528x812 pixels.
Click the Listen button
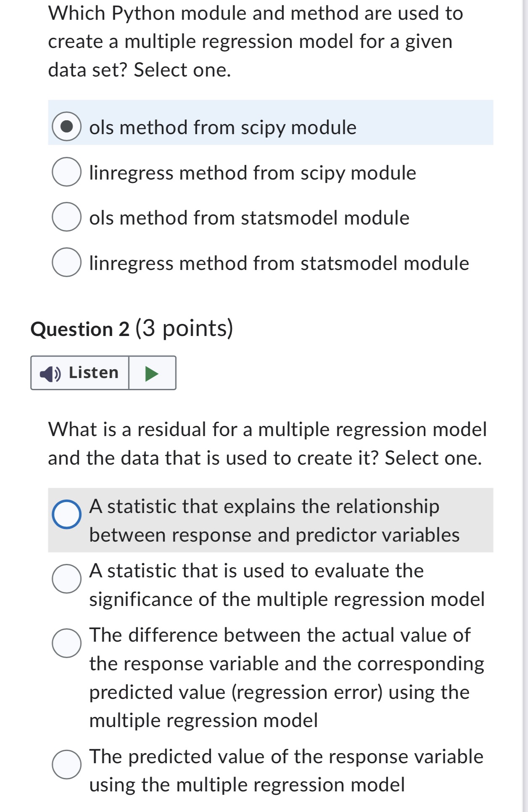(80, 373)
